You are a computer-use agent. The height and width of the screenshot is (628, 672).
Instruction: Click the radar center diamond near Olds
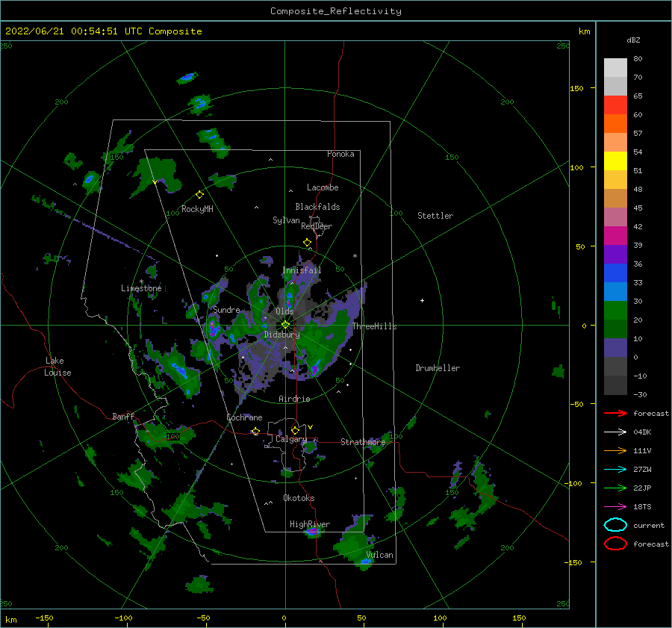click(285, 325)
